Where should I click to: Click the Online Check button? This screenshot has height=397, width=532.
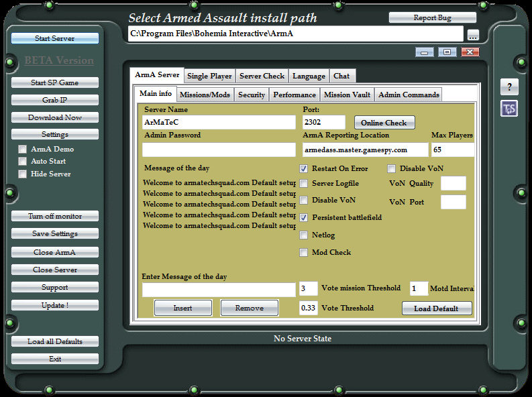(384, 123)
